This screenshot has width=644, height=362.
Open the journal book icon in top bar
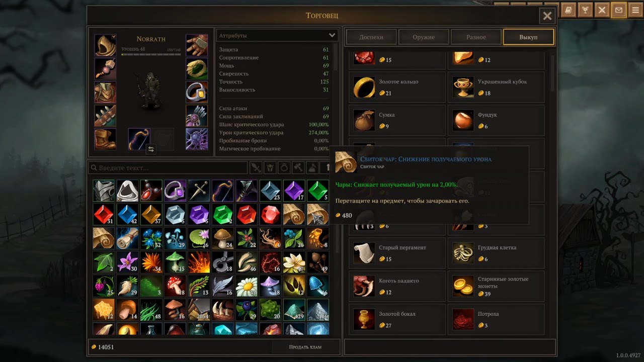click(569, 10)
